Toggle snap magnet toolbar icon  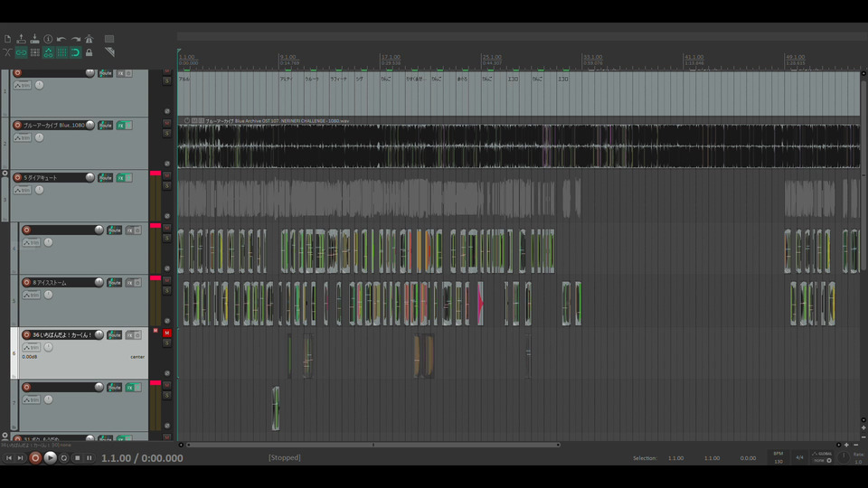click(x=75, y=52)
